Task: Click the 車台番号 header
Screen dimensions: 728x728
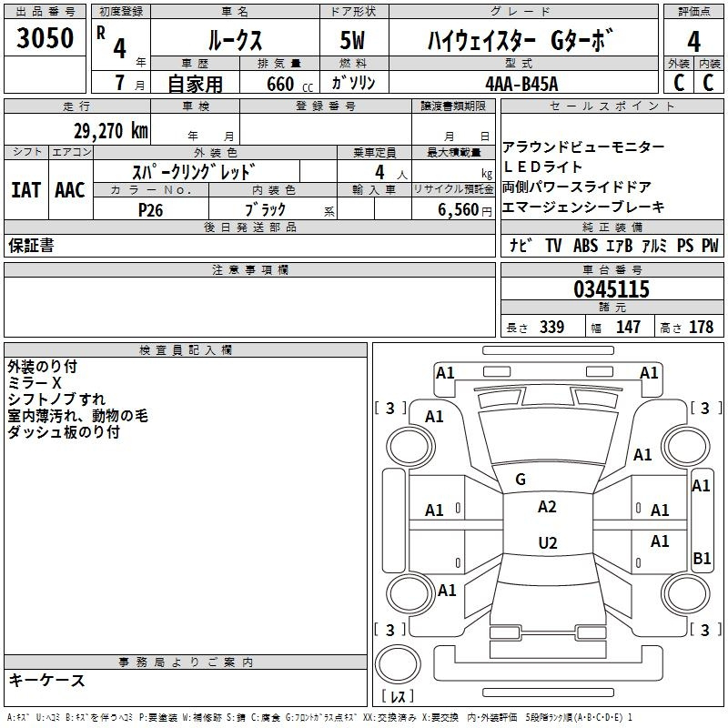Action: 612,269
